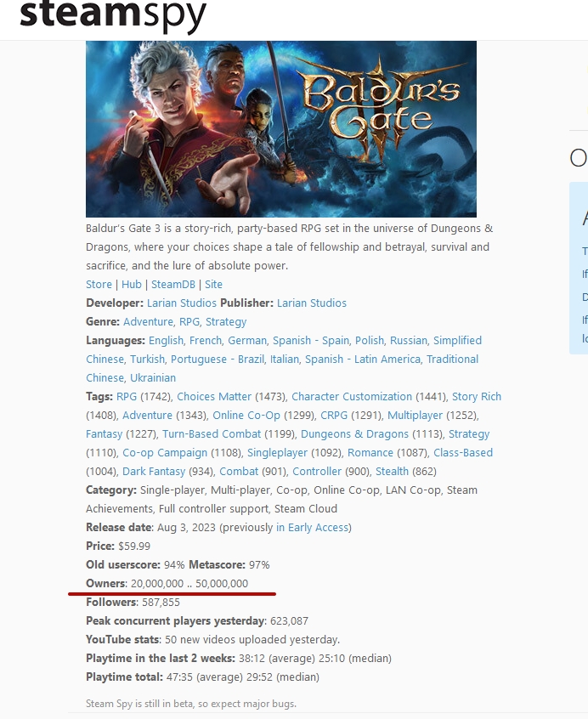Open the Story Rich tag
This screenshot has height=719, width=588.
pos(477,397)
